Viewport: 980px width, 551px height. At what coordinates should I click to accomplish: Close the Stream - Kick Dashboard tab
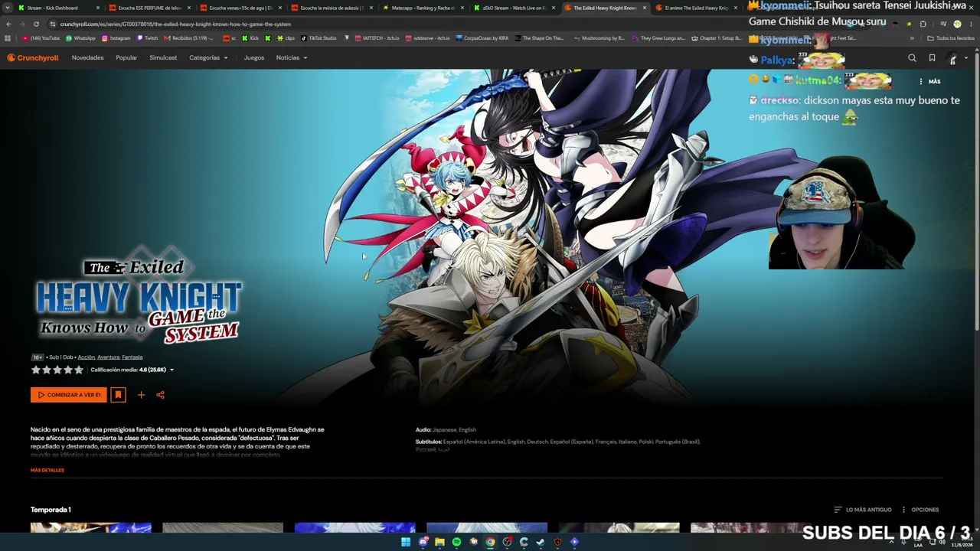(98, 8)
